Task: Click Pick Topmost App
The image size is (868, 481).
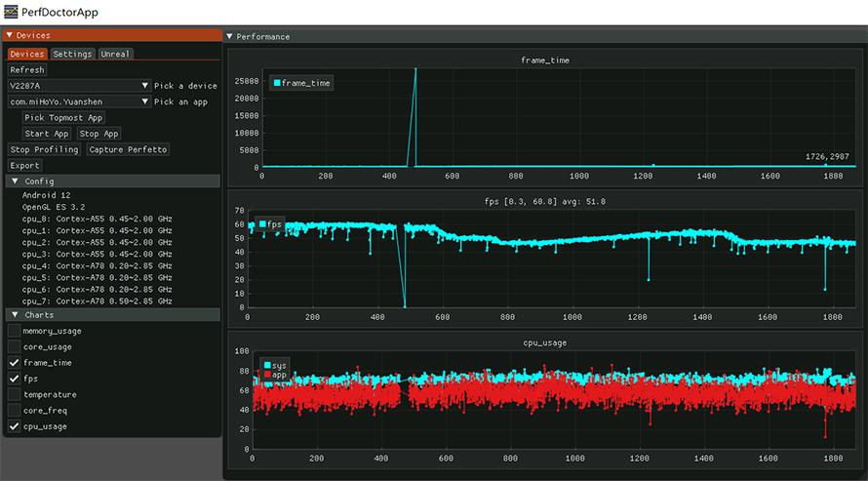Action: point(63,118)
